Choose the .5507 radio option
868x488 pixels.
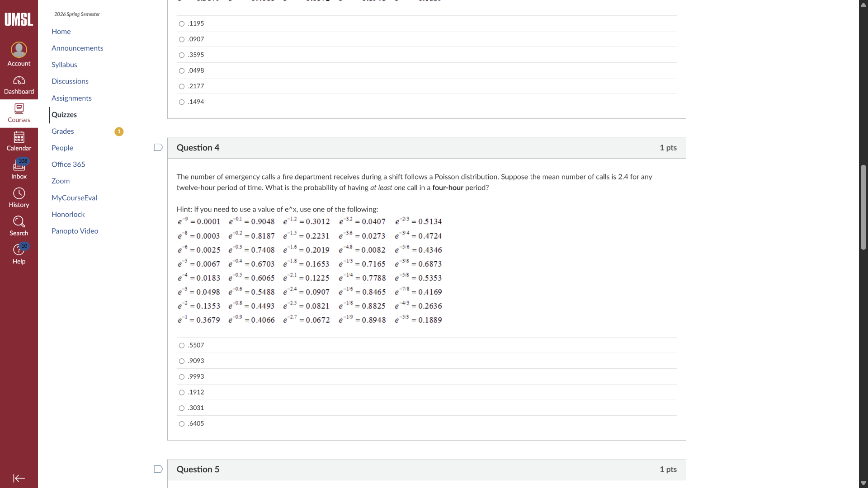(x=182, y=346)
